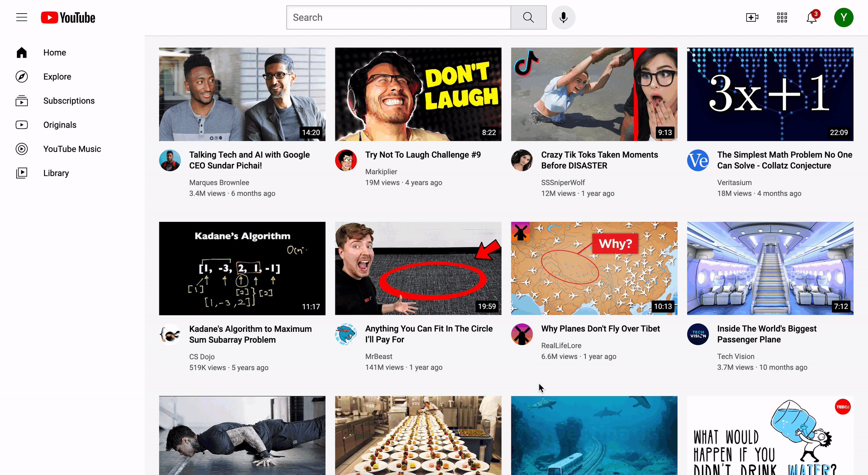The image size is (868, 475).
Task: Play the Tibet planes map thumbnail
Action: point(594,268)
